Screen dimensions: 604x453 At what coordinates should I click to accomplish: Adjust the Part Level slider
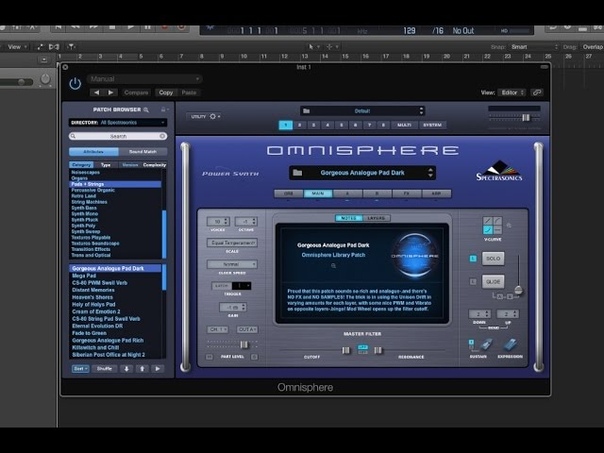coord(244,344)
